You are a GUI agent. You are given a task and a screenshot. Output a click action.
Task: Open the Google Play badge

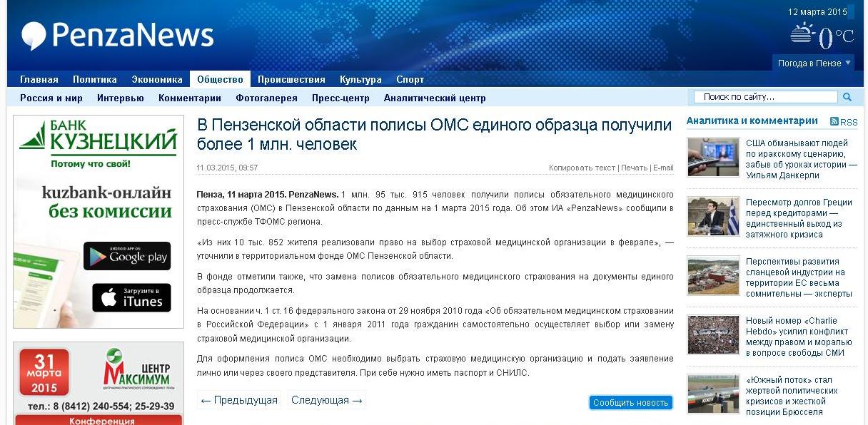tap(127, 256)
